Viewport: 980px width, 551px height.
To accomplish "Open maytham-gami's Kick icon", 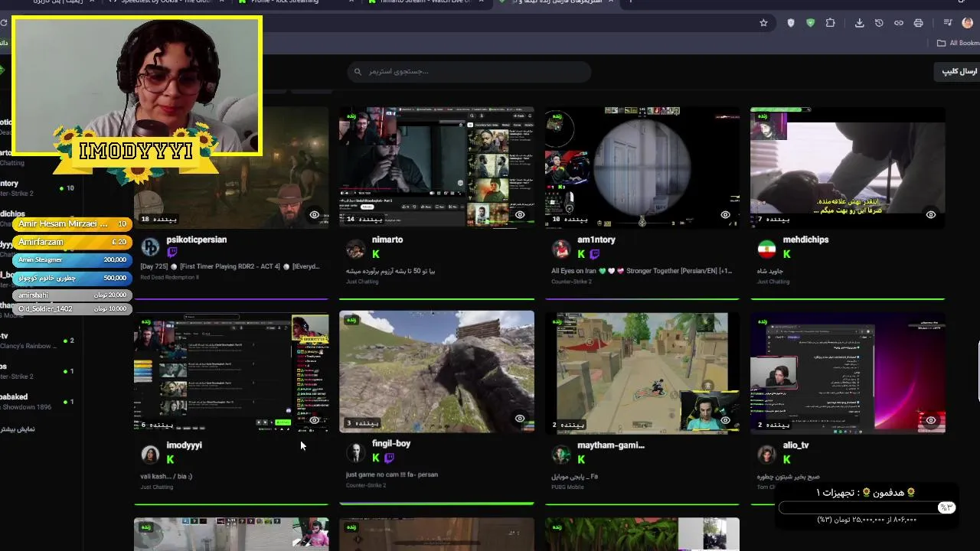I will [581, 459].
